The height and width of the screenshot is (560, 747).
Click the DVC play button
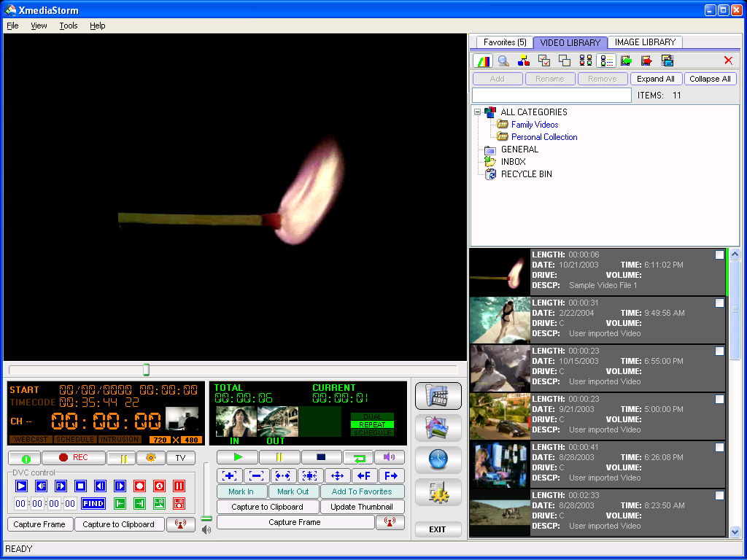click(x=21, y=486)
